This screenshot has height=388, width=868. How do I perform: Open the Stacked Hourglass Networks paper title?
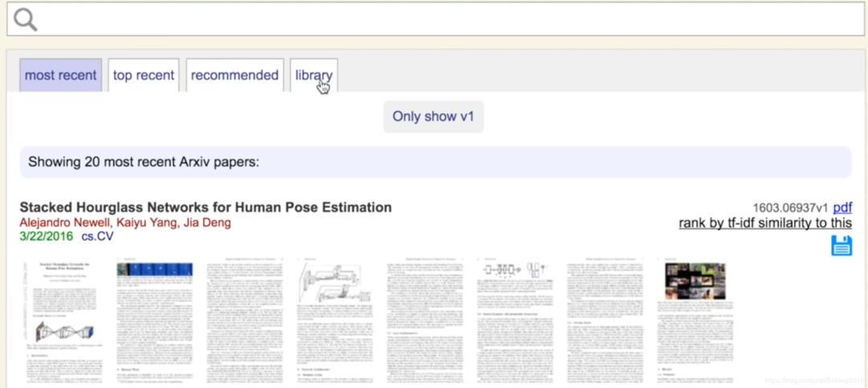[x=206, y=207]
